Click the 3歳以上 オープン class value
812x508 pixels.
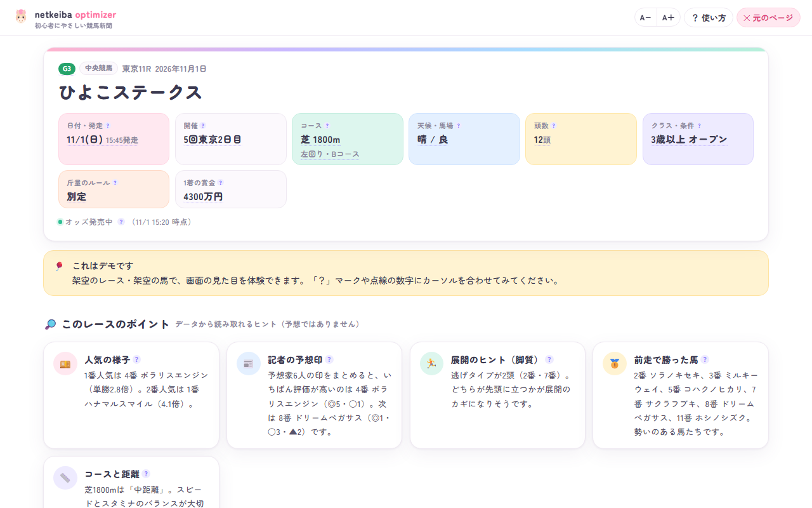click(x=689, y=140)
